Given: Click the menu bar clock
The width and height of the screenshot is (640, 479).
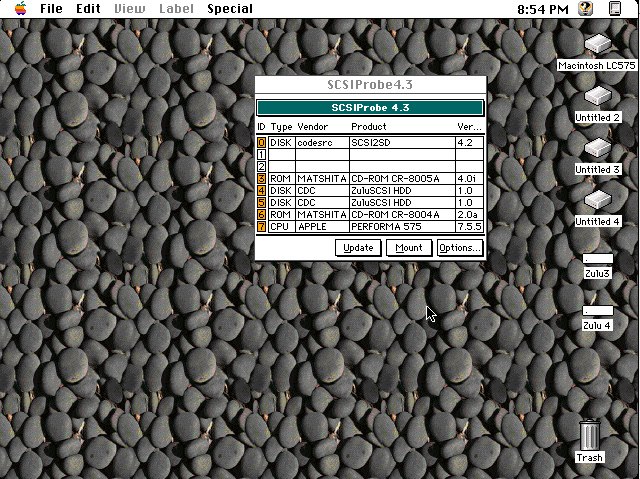Looking at the screenshot, I should (542, 9).
